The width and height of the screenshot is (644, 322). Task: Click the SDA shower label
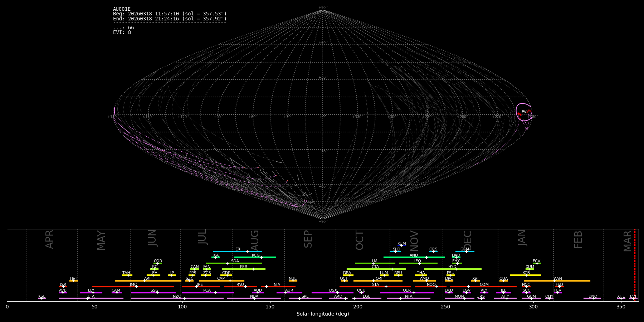[x=235, y=261]
